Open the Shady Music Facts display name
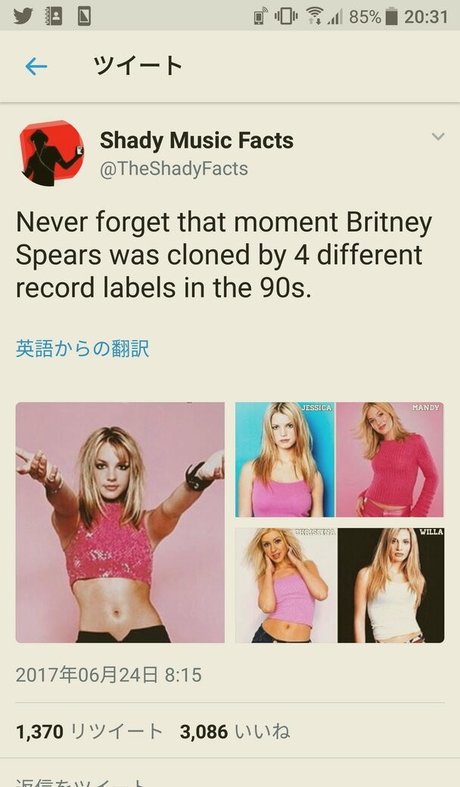The image size is (460, 787). [196, 140]
